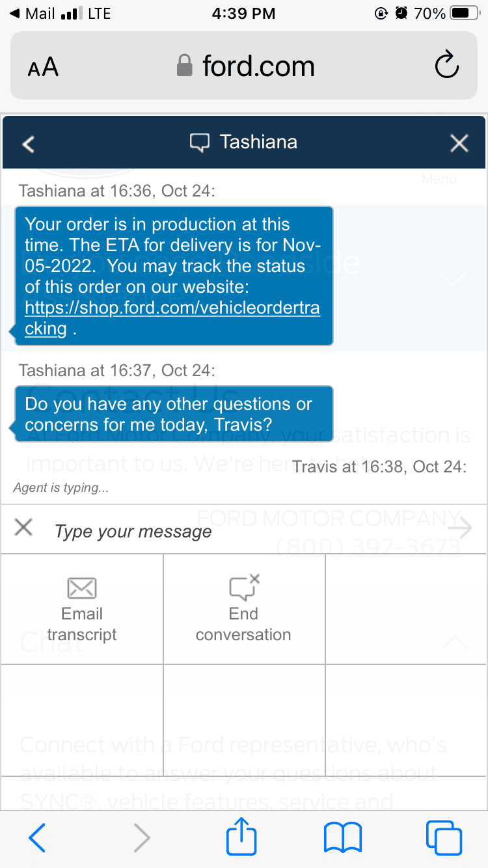Send message with the arrow icon
488x868 pixels.
click(460, 528)
